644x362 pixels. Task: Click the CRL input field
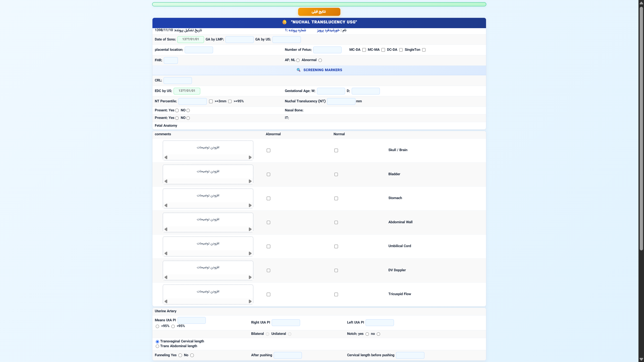(178, 80)
